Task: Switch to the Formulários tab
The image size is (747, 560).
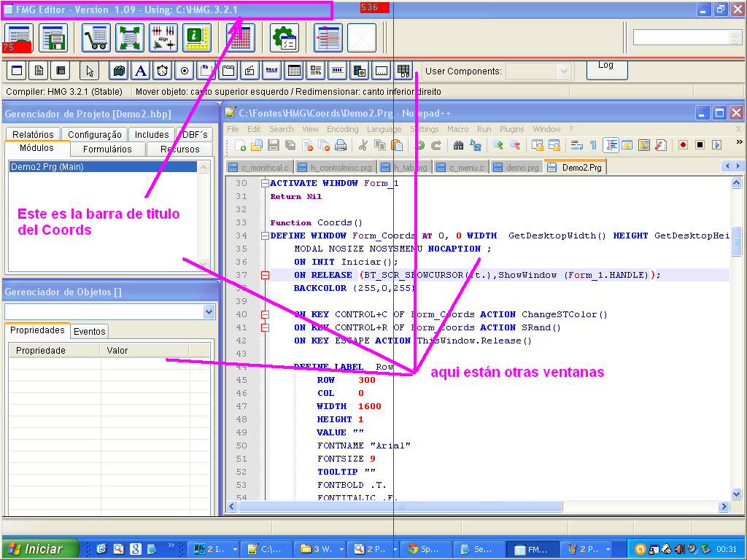Action: point(107,149)
